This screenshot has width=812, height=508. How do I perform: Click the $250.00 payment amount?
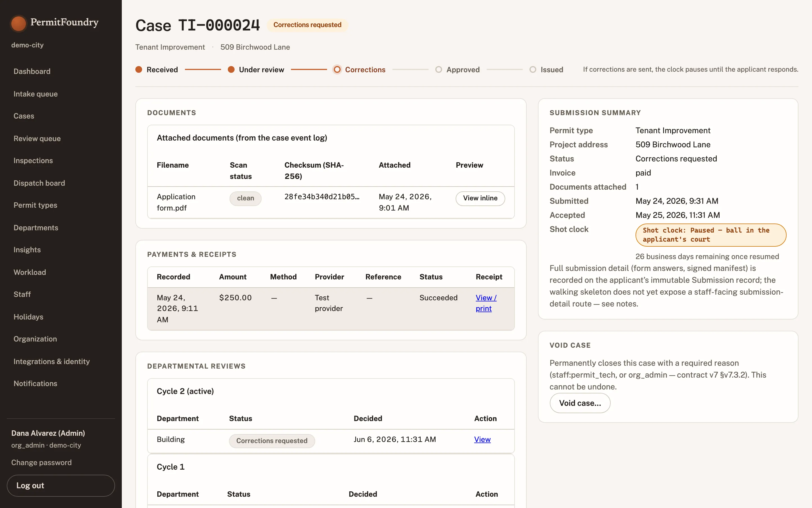click(x=235, y=298)
